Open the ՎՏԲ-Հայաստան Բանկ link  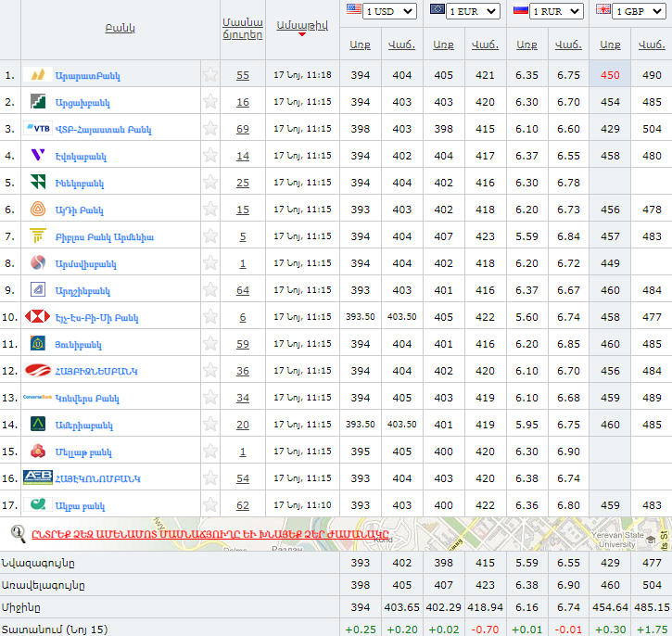[103, 130]
